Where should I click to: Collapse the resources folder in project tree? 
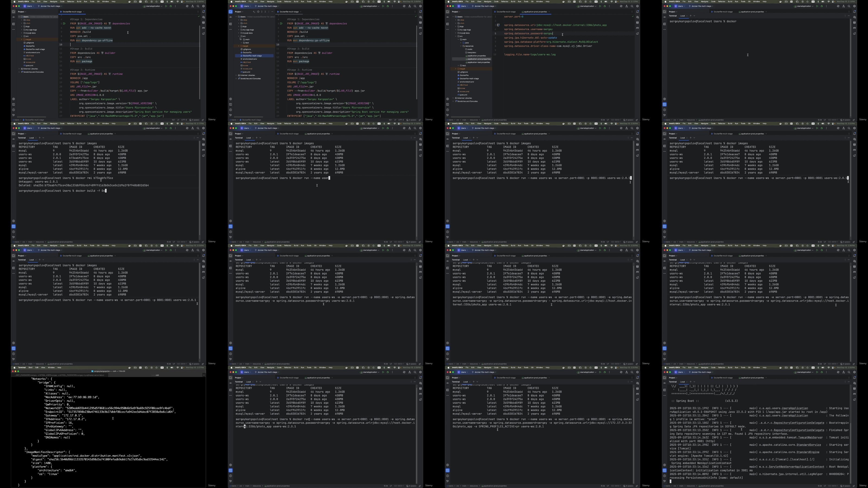pos(461,46)
